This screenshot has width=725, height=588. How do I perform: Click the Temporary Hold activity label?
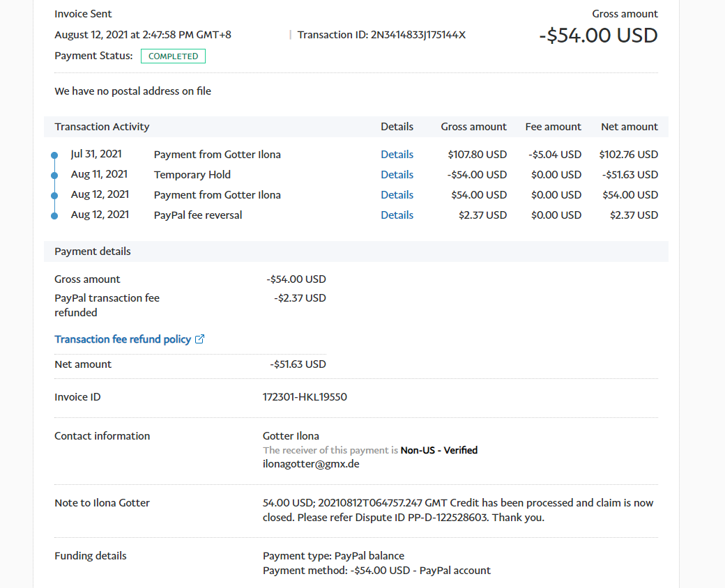(192, 175)
